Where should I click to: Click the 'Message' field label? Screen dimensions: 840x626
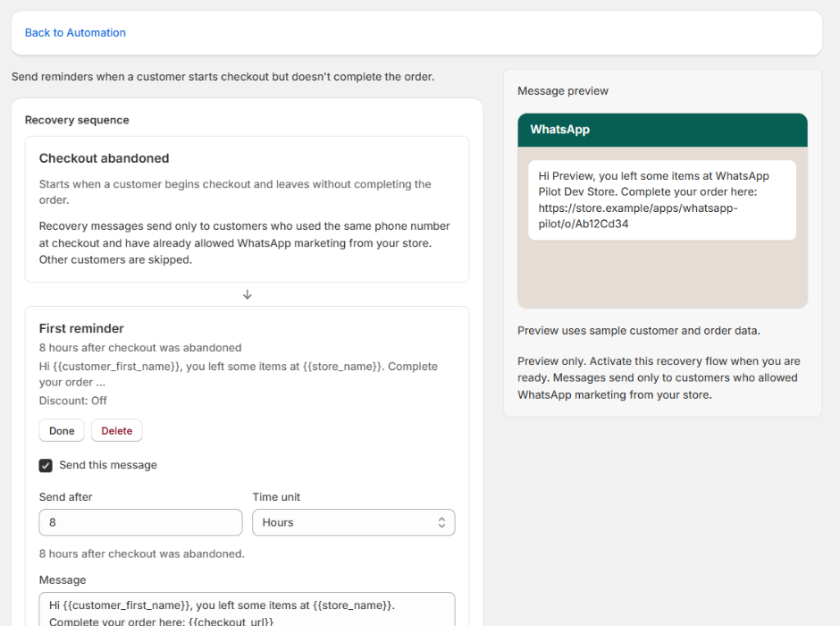(63, 579)
